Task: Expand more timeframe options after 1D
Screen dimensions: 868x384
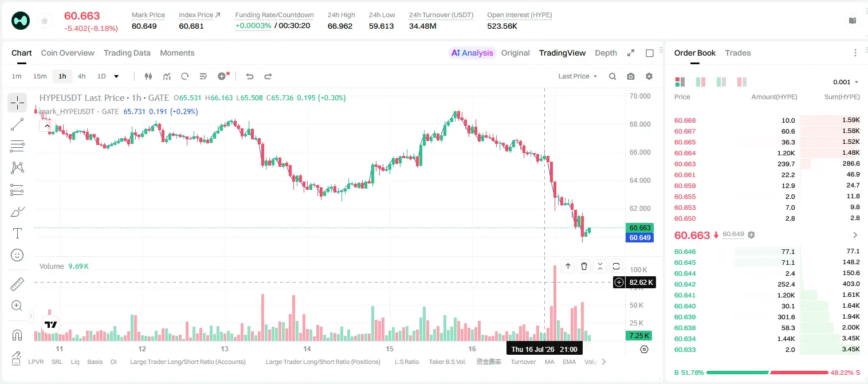Action: click(x=116, y=76)
